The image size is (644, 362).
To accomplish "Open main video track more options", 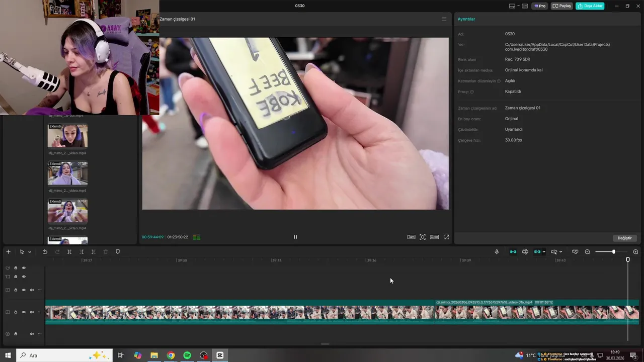I will pyautogui.click(x=40, y=312).
